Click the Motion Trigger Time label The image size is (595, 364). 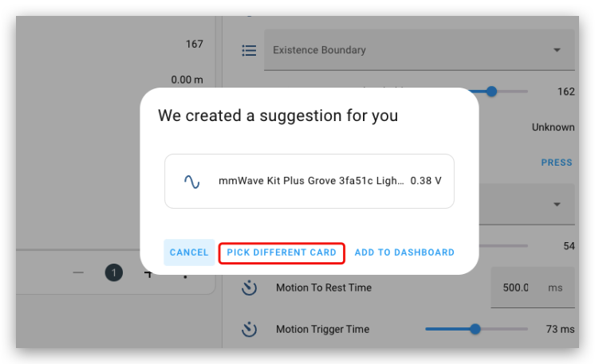[322, 329]
